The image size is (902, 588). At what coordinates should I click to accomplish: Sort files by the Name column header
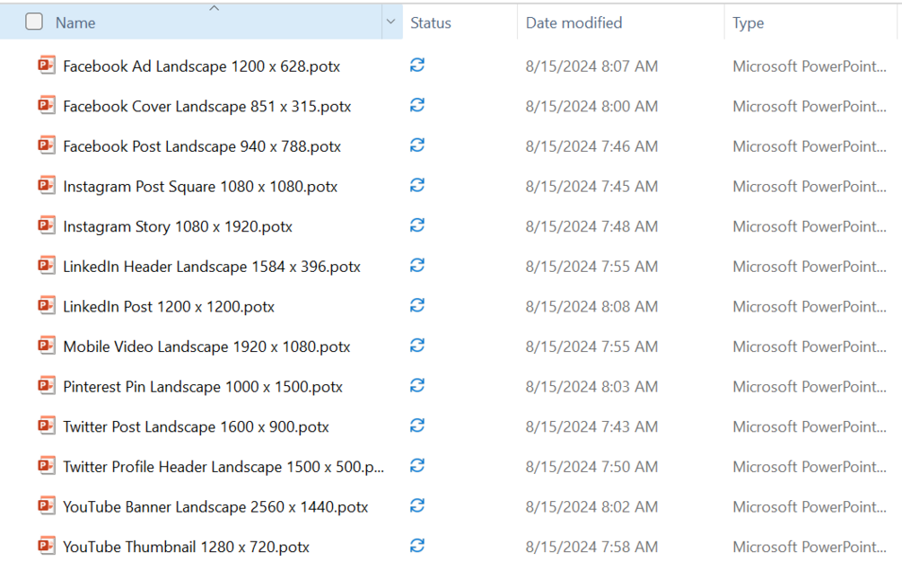pos(75,23)
